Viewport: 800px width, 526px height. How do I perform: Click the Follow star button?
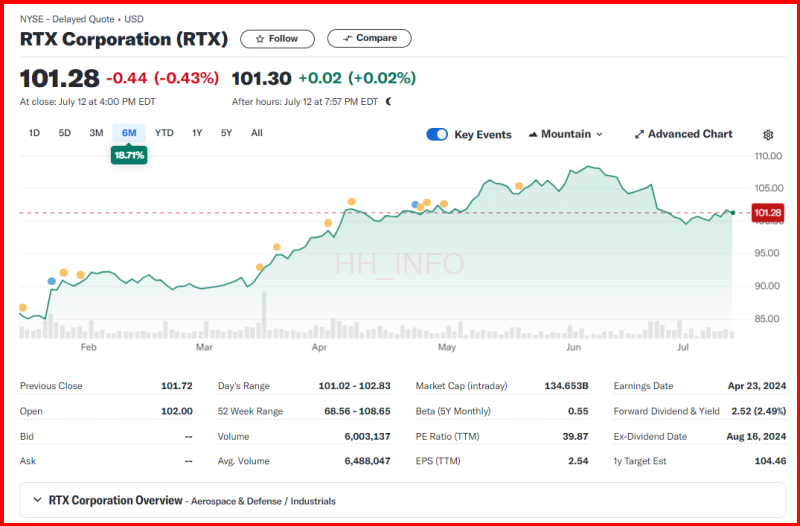coord(277,39)
